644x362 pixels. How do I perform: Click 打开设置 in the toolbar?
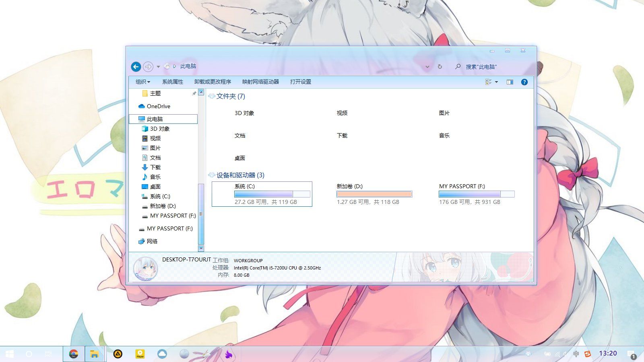tap(301, 82)
